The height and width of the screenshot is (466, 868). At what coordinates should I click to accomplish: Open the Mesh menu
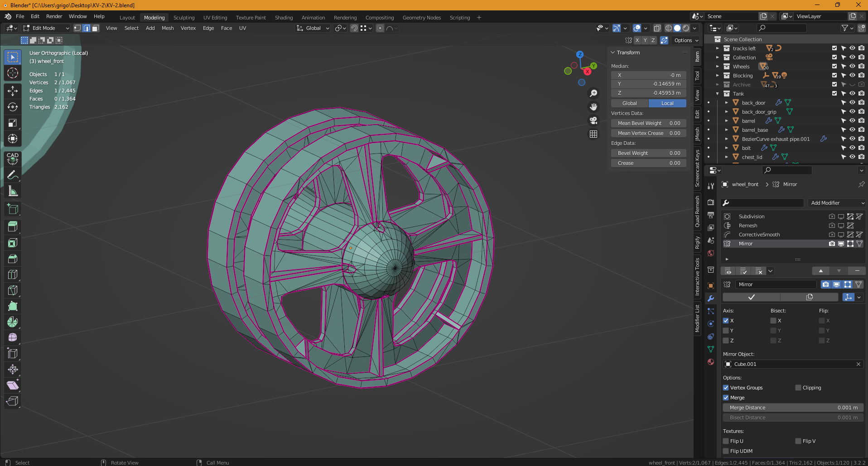click(x=168, y=28)
